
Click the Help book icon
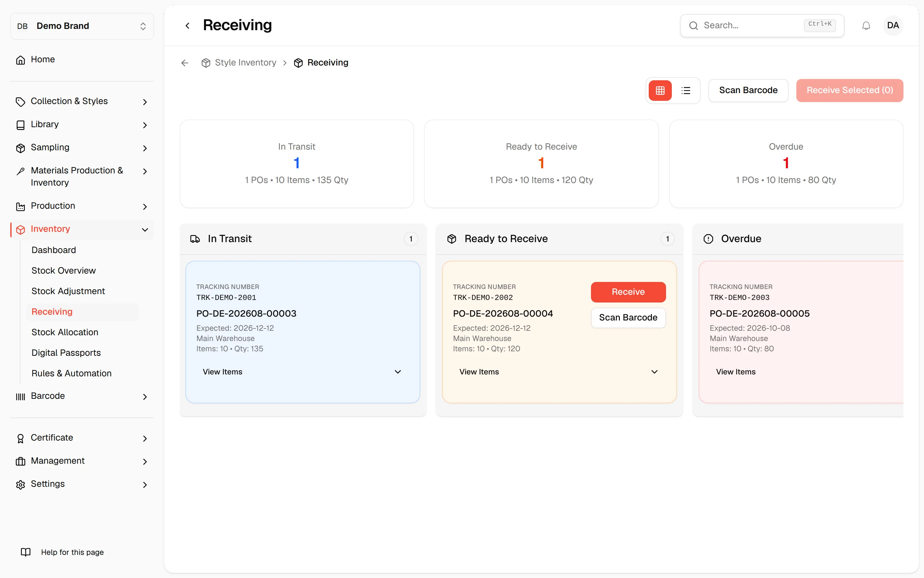point(26,552)
